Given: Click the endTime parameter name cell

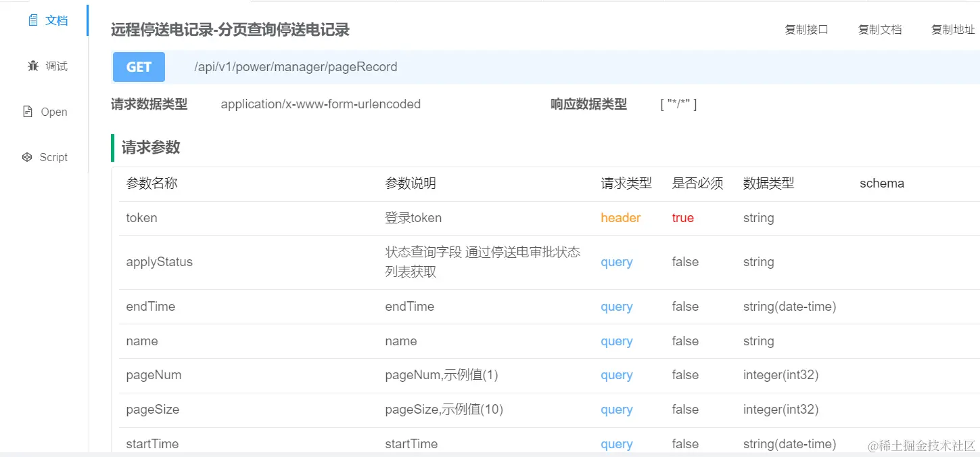Looking at the screenshot, I should coord(150,307).
